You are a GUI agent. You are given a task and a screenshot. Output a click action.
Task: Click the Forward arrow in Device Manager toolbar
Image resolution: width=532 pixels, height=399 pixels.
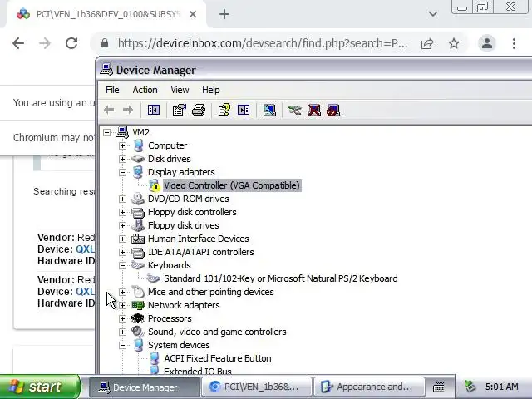[128, 110]
